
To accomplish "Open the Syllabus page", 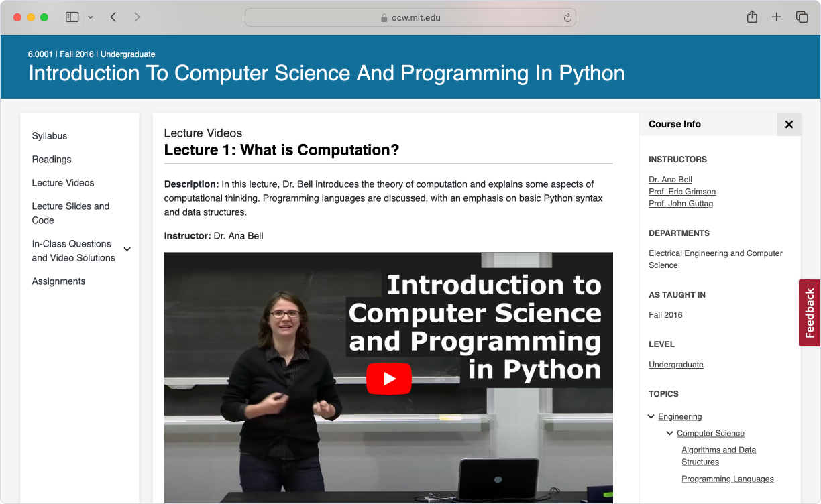I will pos(50,136).
